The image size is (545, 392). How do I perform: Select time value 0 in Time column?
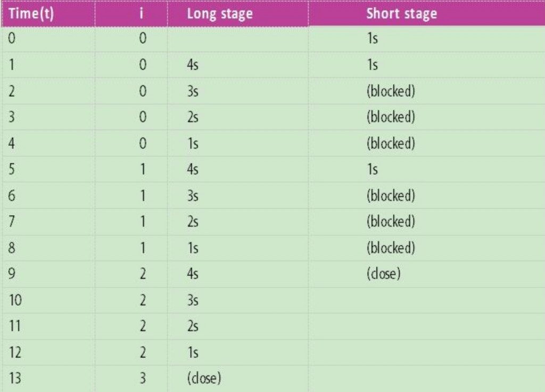(13, 39)
